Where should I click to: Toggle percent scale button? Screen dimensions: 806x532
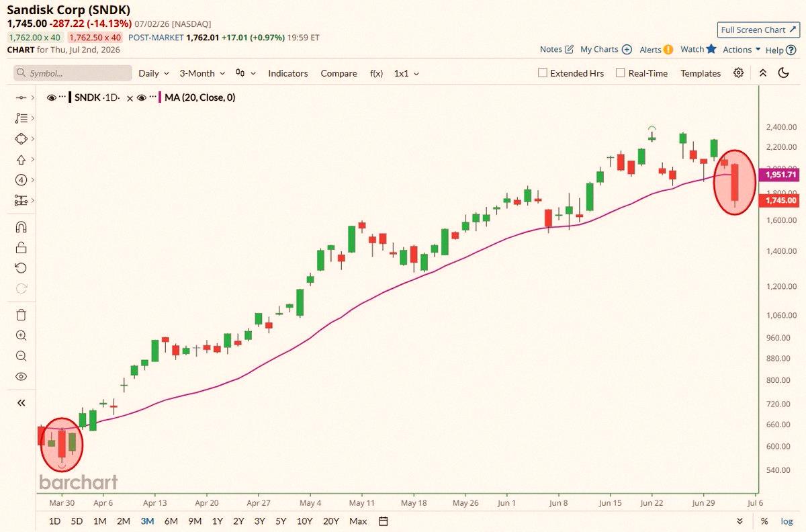click(x=764, y=521)
